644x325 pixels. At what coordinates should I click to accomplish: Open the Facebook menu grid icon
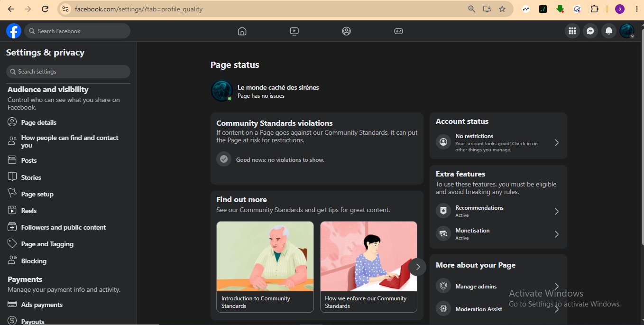[x=572, y=31]
